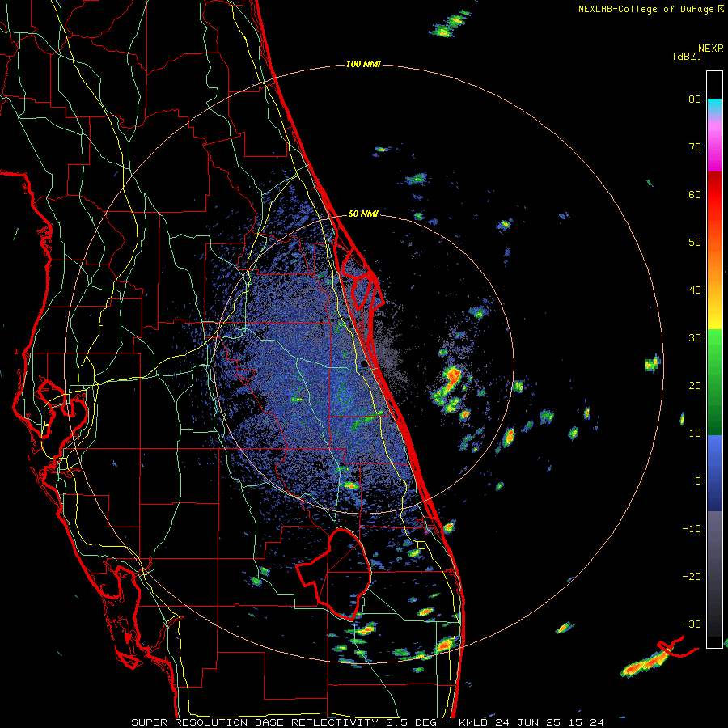Screen dimensions: 728x728
Task: Click the 50 NMI range ring label
Action: point(363,214)
